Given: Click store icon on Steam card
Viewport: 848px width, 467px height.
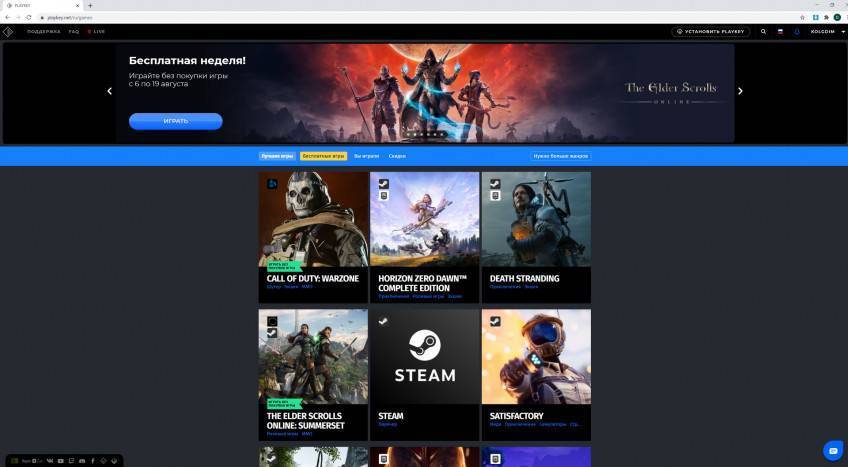Looking at the screenshot, I should coord(383,322).
